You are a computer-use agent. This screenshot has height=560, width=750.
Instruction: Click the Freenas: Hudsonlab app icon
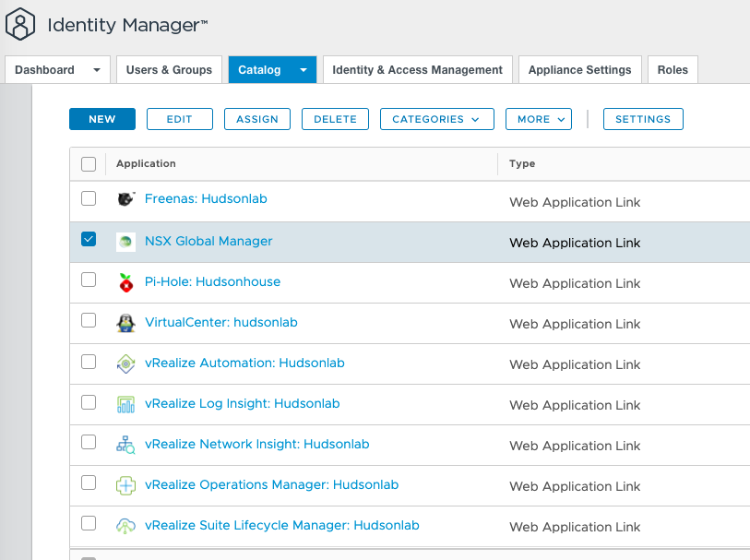point(125,198)
